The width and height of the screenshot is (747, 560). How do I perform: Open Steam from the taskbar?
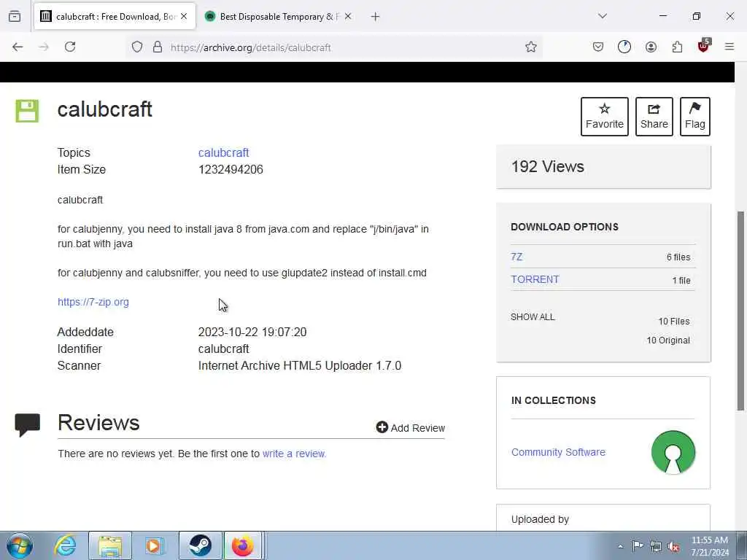200,545
